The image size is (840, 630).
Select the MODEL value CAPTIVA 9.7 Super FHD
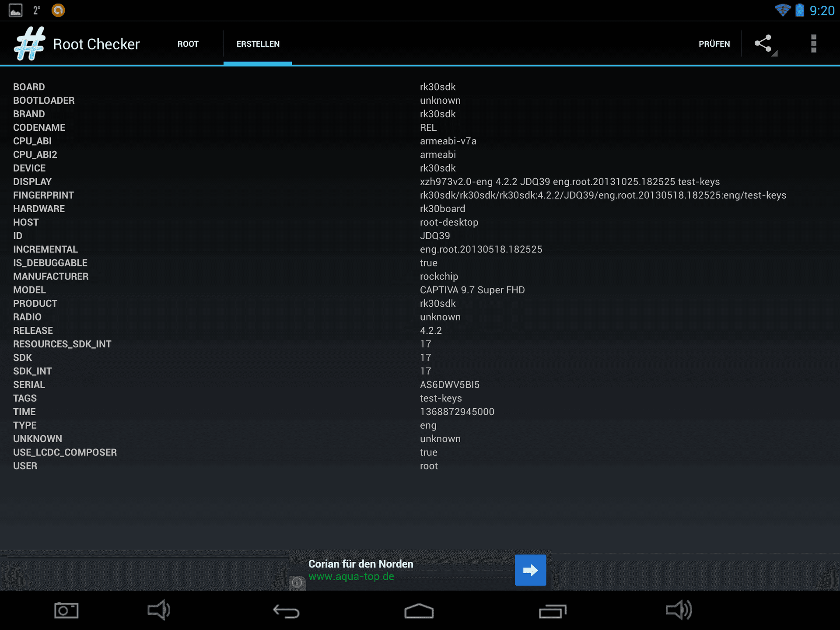click(472, 290)
